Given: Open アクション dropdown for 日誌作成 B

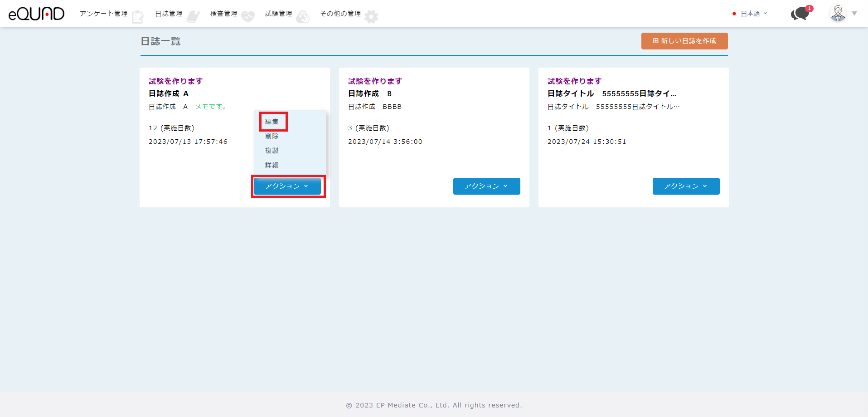Looking at the screenshot, I should click(486, 186).
